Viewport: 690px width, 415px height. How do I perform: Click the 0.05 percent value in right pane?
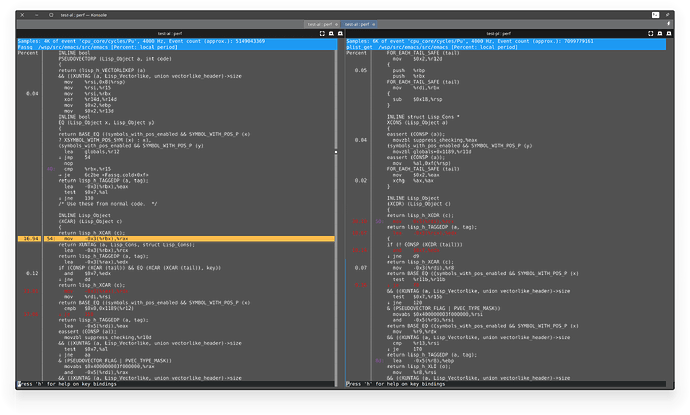[361, 70]
